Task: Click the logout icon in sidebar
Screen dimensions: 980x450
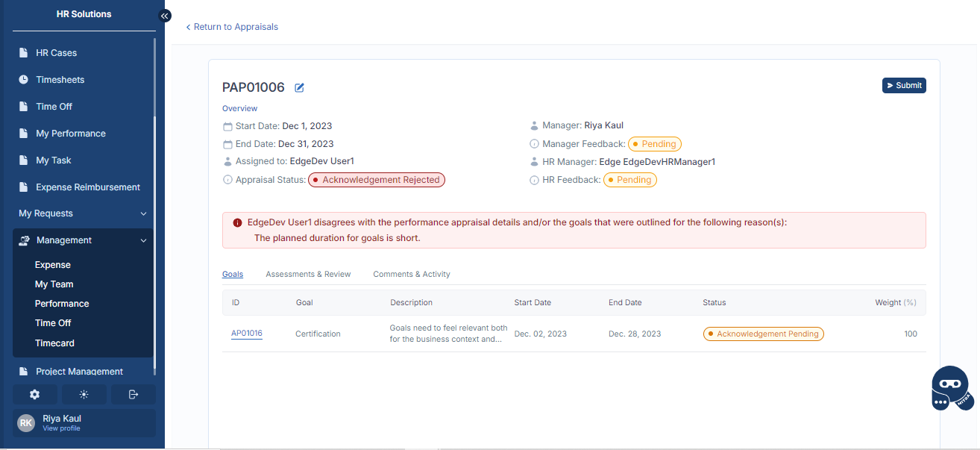Action: click(x=134, y=395)
